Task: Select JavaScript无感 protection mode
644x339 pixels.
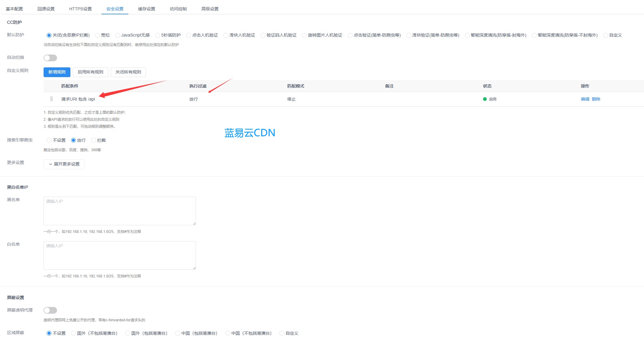Action: (118, 35)
